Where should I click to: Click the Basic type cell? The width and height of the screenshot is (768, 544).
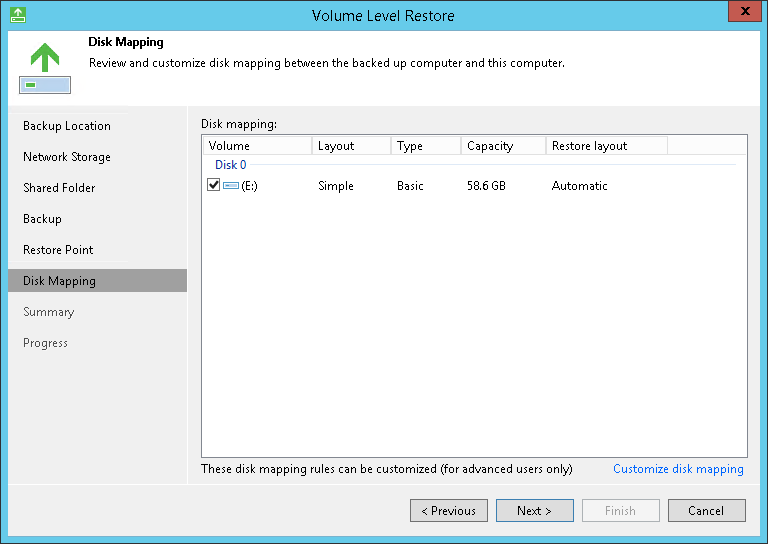point(410,186)
